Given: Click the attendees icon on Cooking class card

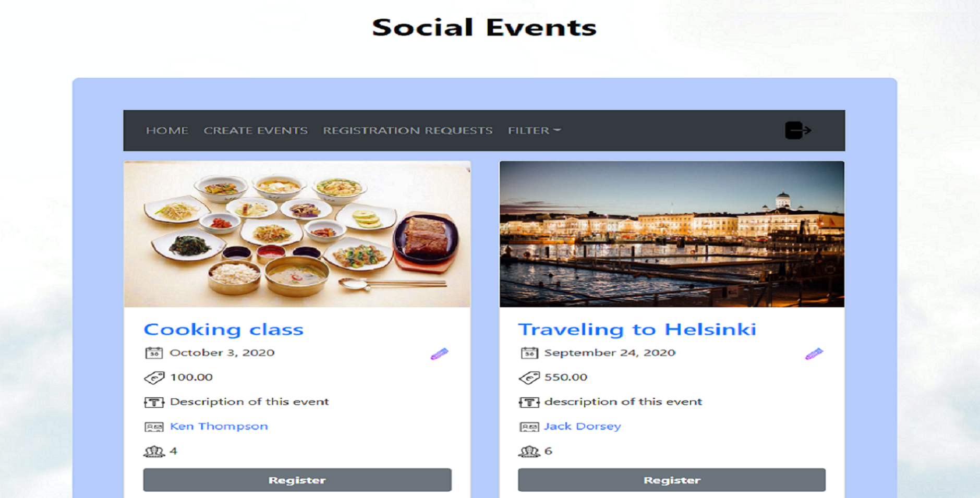Looking at the screenshot, I should tap(154, 452).
